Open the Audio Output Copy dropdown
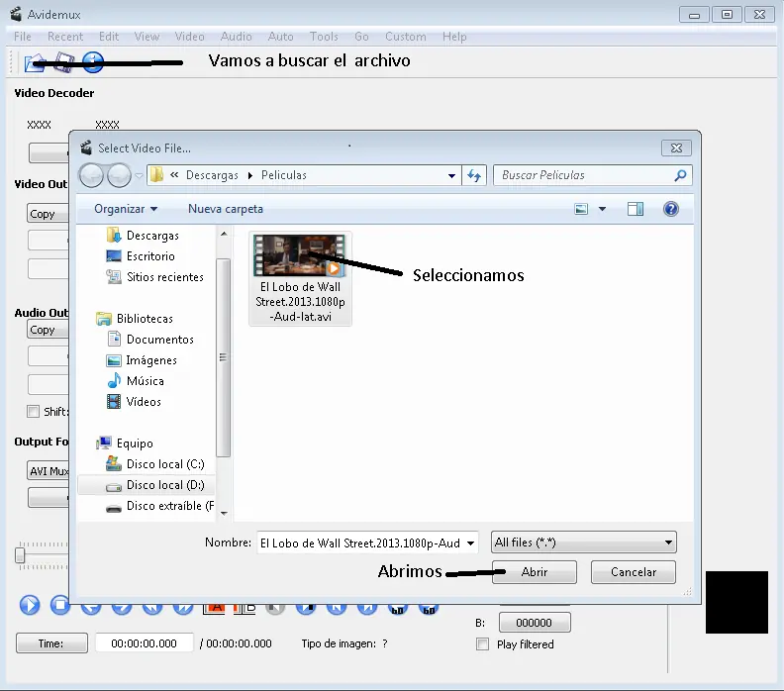This screenshot has width=784, height=691. click(48, 330)
